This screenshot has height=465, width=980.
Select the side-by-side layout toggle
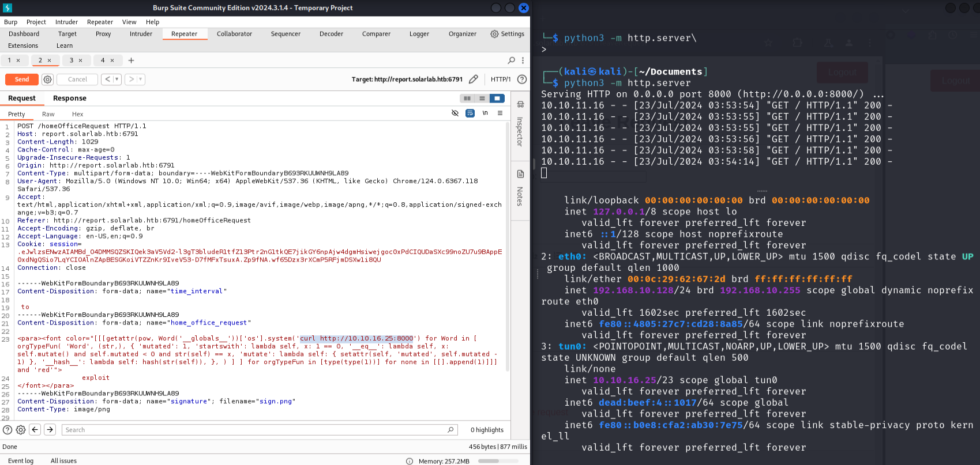coord(467,99)
